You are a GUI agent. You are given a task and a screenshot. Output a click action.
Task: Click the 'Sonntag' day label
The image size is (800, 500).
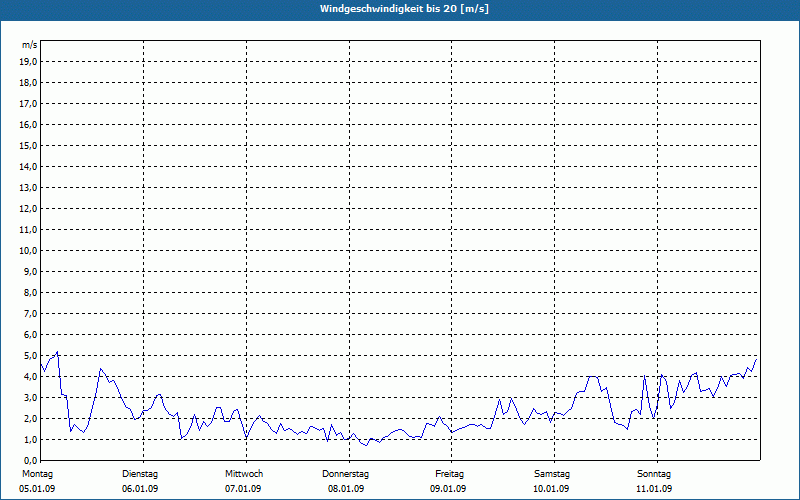(654, 474)
